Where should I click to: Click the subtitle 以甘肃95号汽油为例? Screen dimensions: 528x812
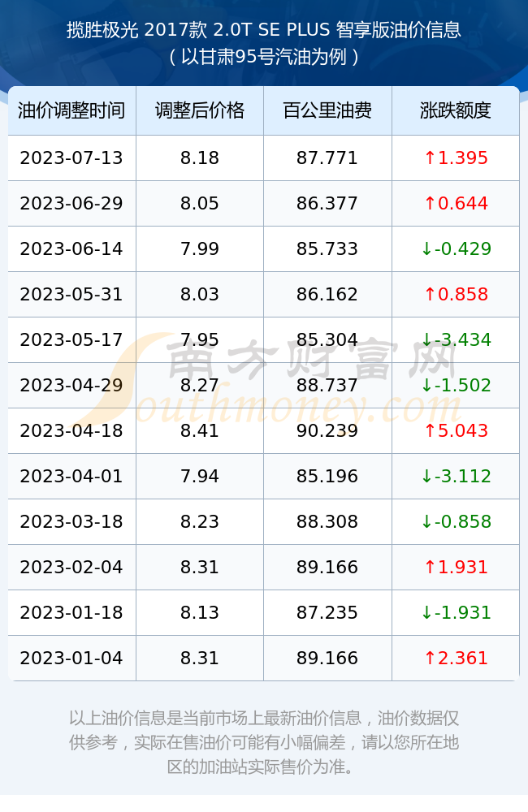[264, 57]
